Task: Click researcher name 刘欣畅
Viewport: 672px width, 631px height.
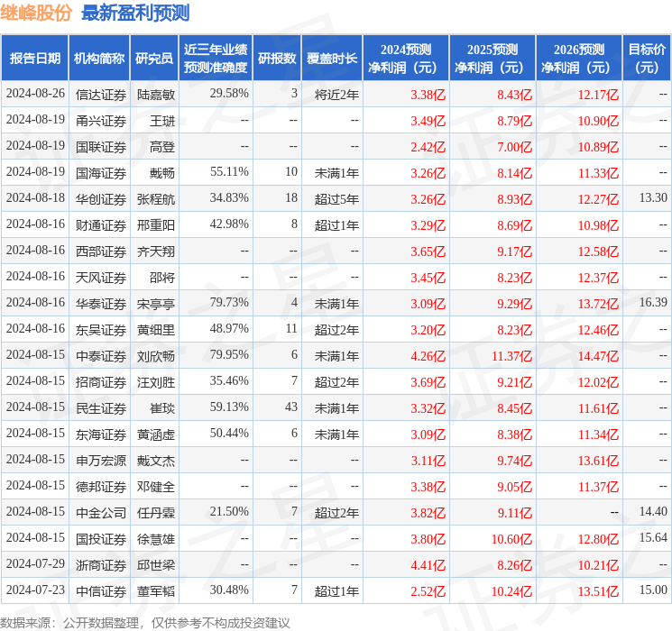Action: tap(156, 356)
